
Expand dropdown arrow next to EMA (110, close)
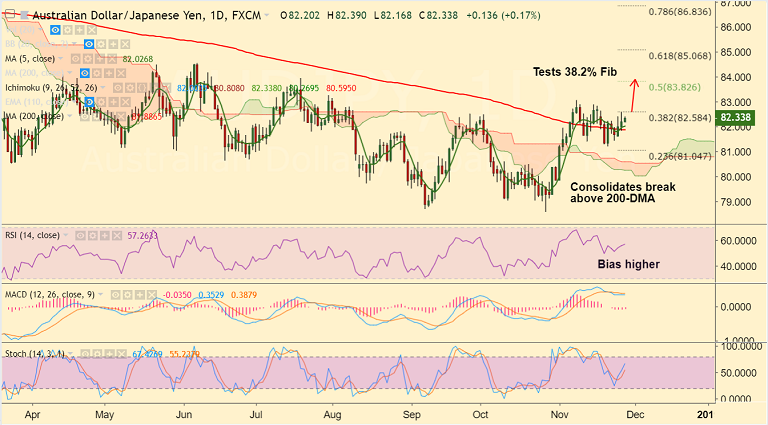[74, 101]
